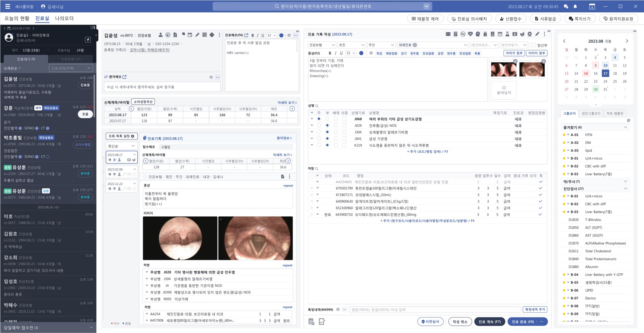Click the 추가 (코드/명칭 검색) F3 link
Screen dimensions: 644x333
(428, 151)
